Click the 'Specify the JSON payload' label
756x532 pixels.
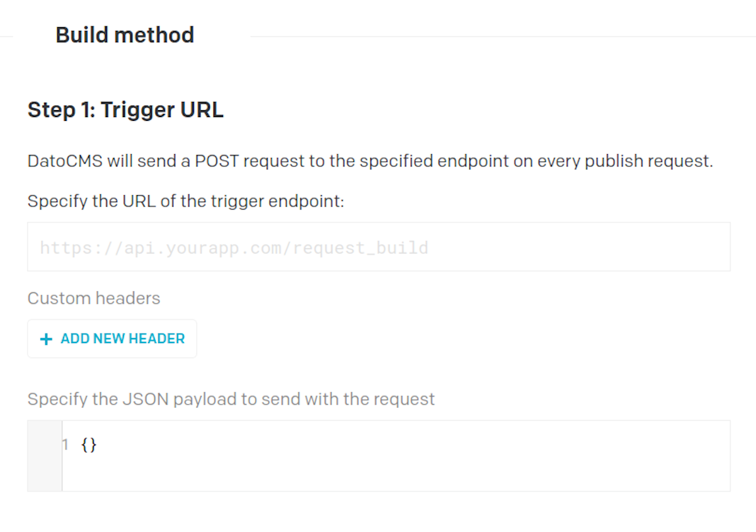coord(231,399)
